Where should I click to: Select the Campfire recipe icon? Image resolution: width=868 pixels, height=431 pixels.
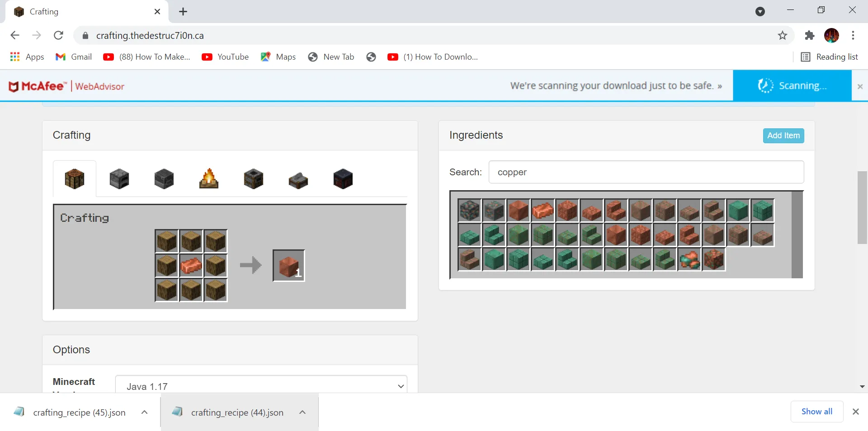(x=208, y=179)
